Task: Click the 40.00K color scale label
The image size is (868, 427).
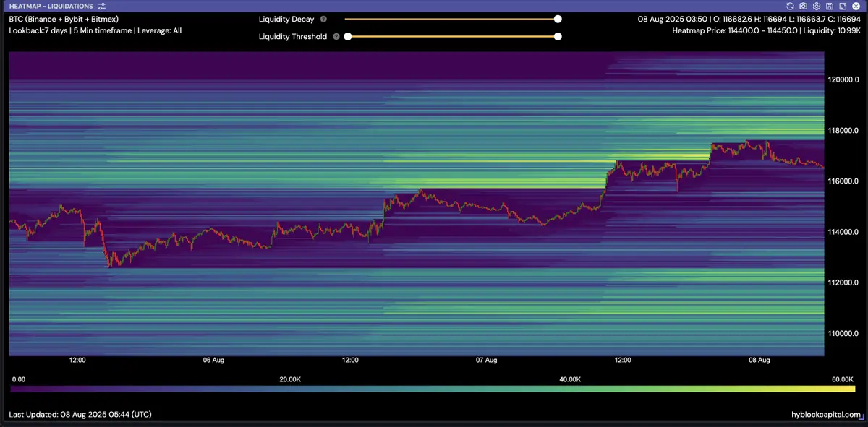Action: click(570, 379)
